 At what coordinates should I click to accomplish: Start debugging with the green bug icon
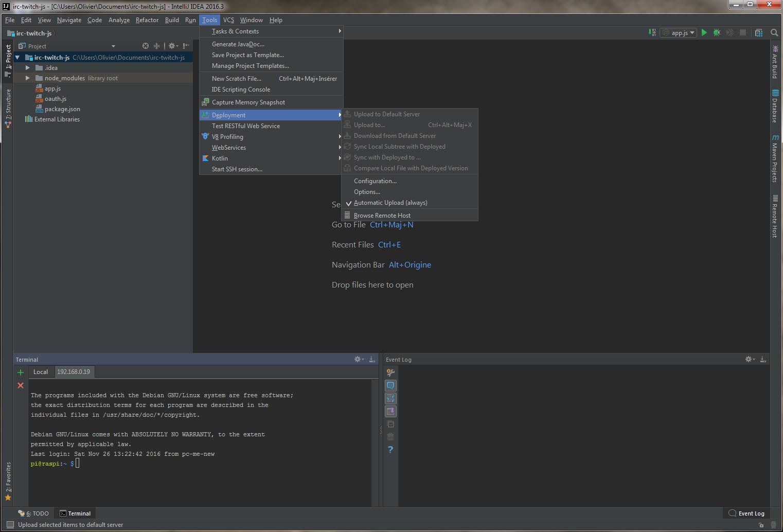717,32
